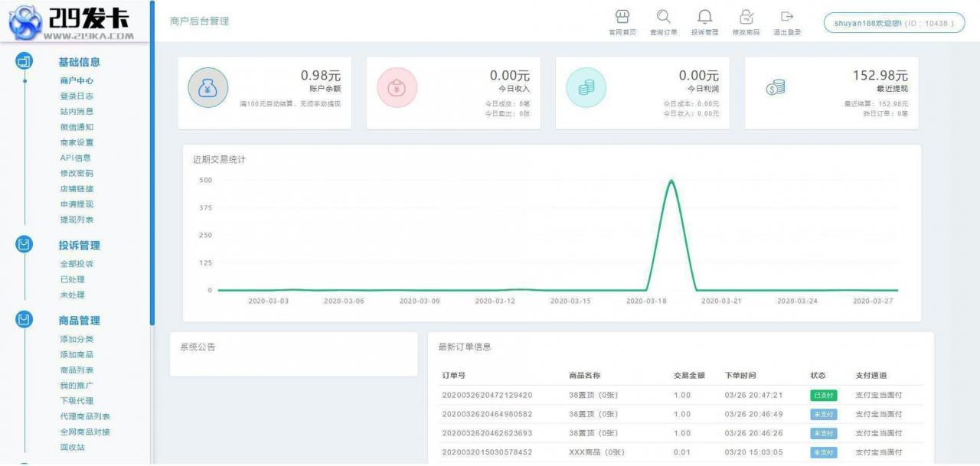Open 微信通知 in the sidebar

tap(77, 127)
